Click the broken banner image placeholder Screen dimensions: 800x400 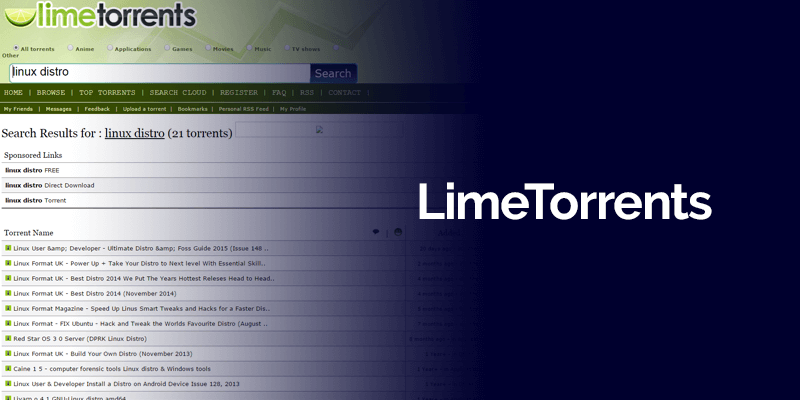point(319,130)
